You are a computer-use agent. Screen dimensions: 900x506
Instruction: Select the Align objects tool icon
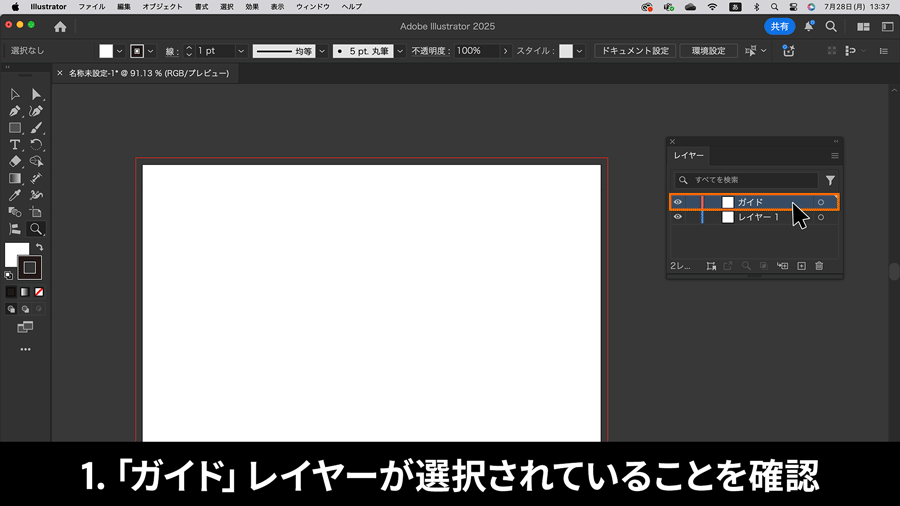coord(15,229)
